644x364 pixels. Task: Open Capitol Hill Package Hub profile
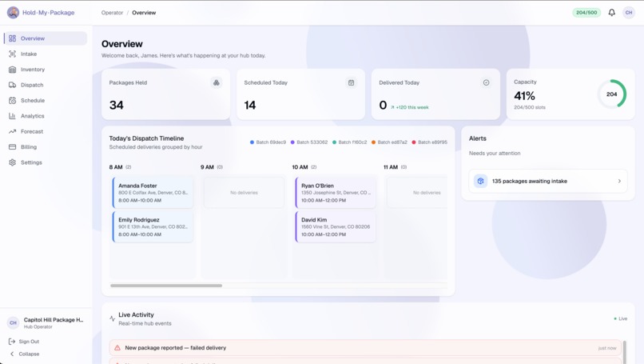tap(46, 323)
